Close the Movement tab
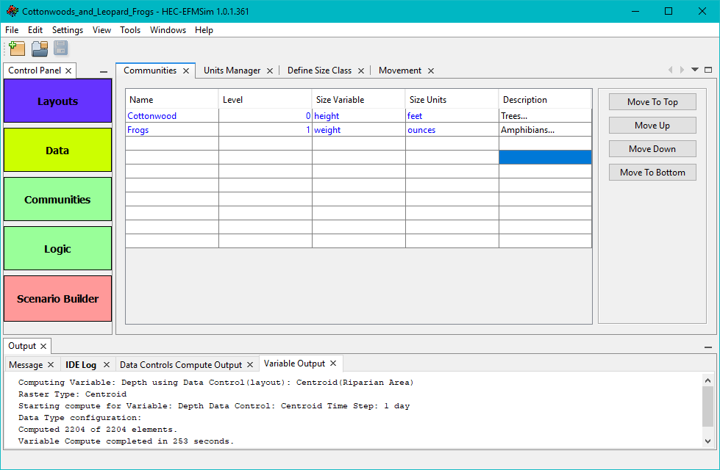Viewport: 720px width, 470px height. [431, 71]
